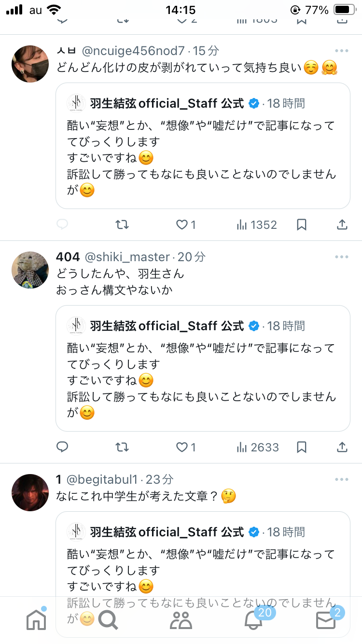
Task: Repost the @shiki_master post
Action: coord(123,448)
